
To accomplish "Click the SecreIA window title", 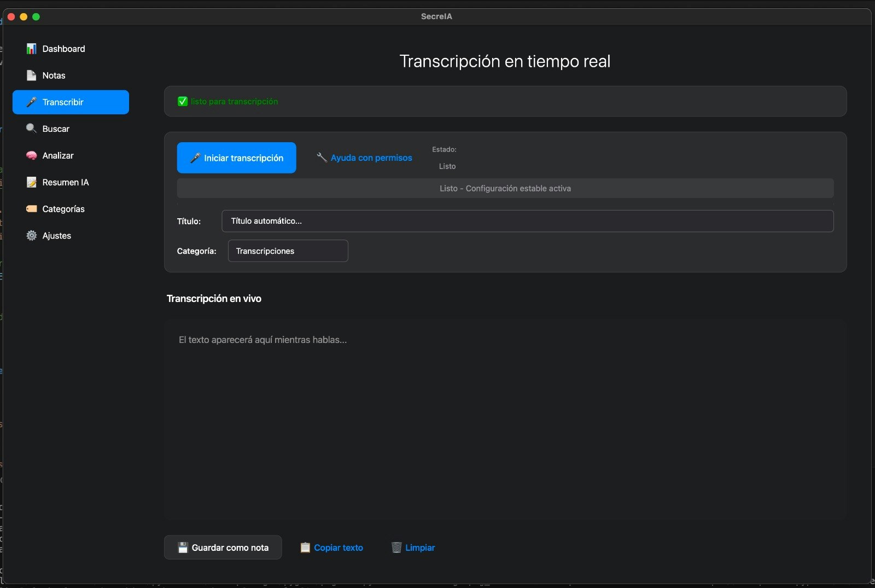I will (x=436, y=16).
